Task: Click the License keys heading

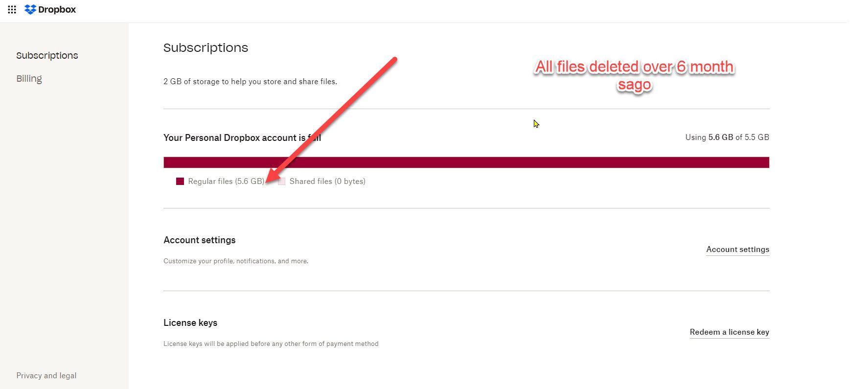Action: pos(190,323)
